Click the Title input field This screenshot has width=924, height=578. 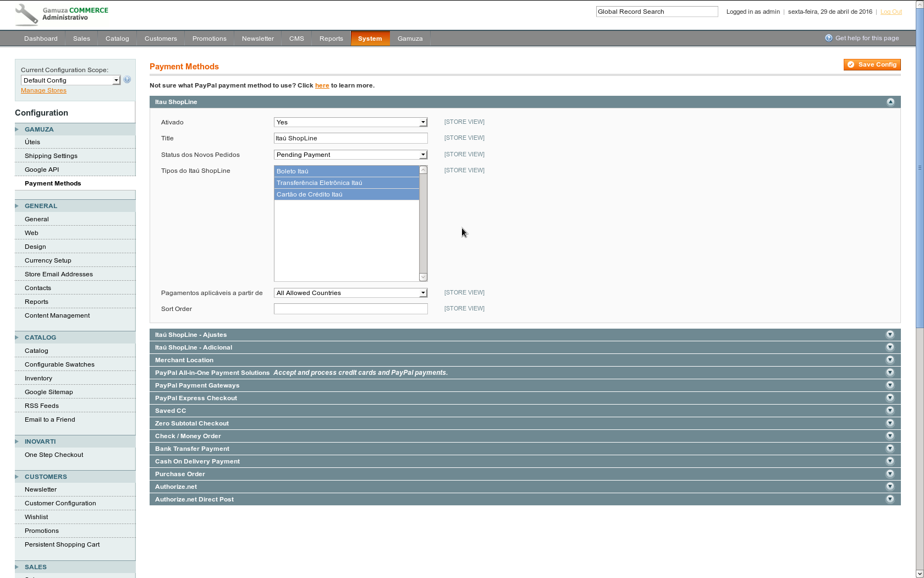[x=350, y=138]
